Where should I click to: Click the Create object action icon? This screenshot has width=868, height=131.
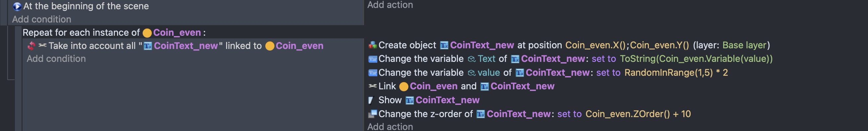372,45
